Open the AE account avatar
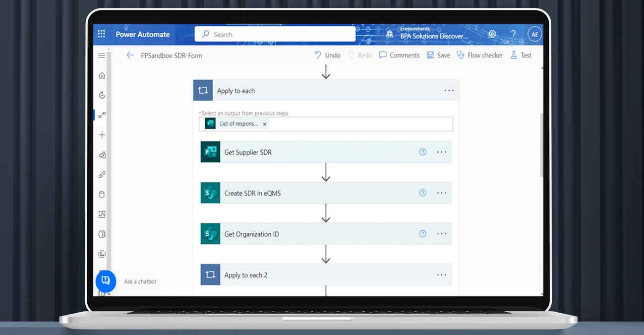This screenshot has width=644, height=335. 534,34
